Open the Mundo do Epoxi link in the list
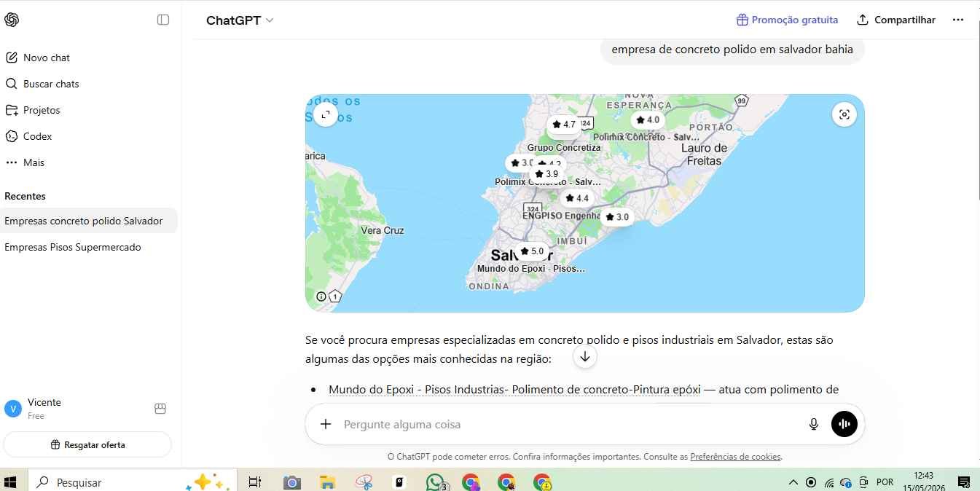Image resolution: width=980 pixels, height=491 pixels. (514, 390)
